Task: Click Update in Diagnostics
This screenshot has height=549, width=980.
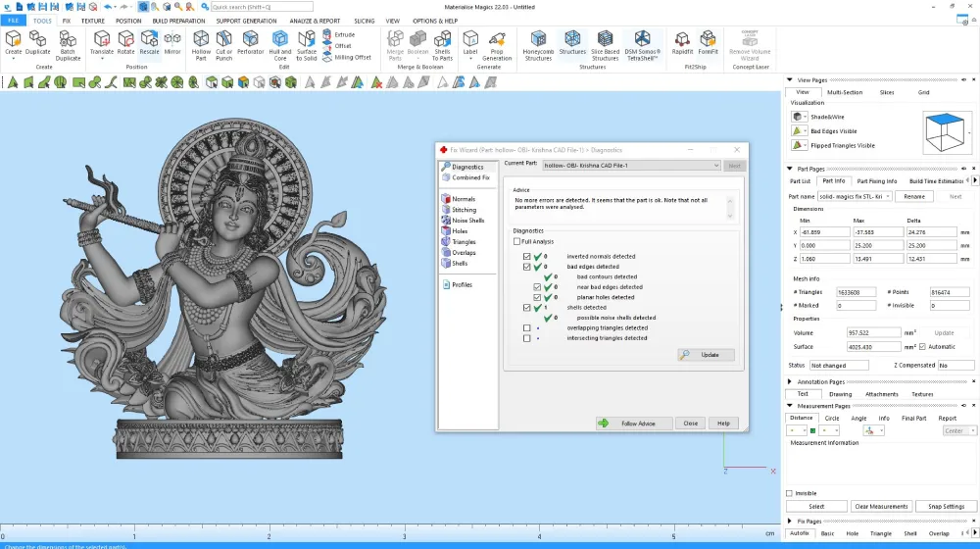Action: coord(706,355)
